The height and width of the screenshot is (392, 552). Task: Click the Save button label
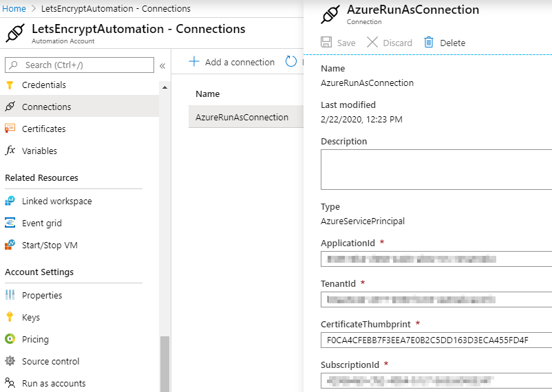(346, 43)
